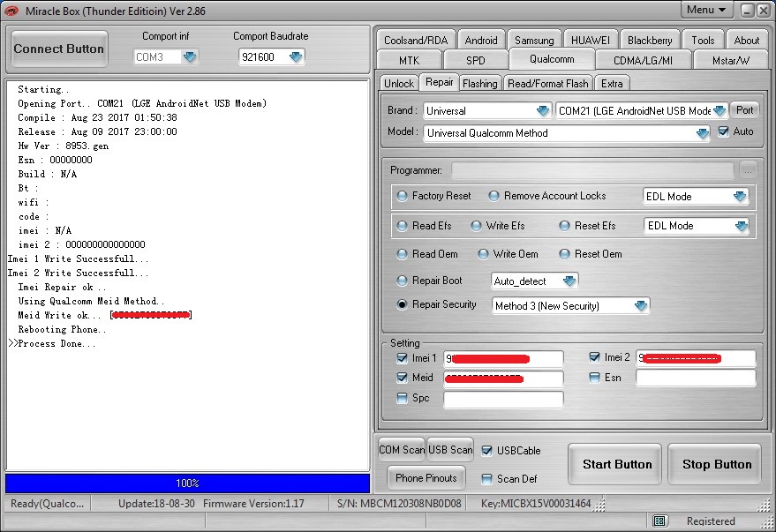
Task: Click the Esn input field
Action: point(696,378)
